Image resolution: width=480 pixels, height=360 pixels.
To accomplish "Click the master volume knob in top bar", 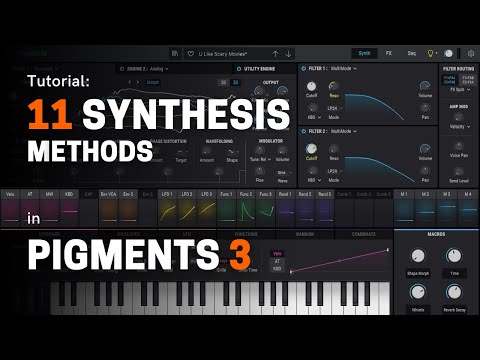I will tap(449, 53).
